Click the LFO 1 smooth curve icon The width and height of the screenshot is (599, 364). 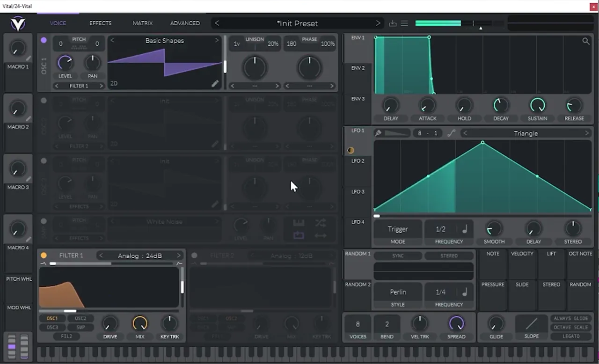451,133
